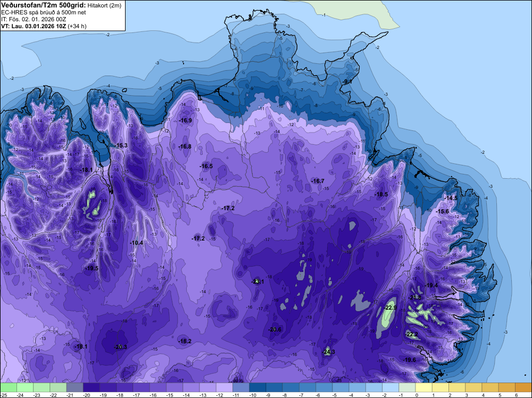Choose the legend swatch labeled -4
This screenshot has height=398, width=532.
(x=358, y=387)
